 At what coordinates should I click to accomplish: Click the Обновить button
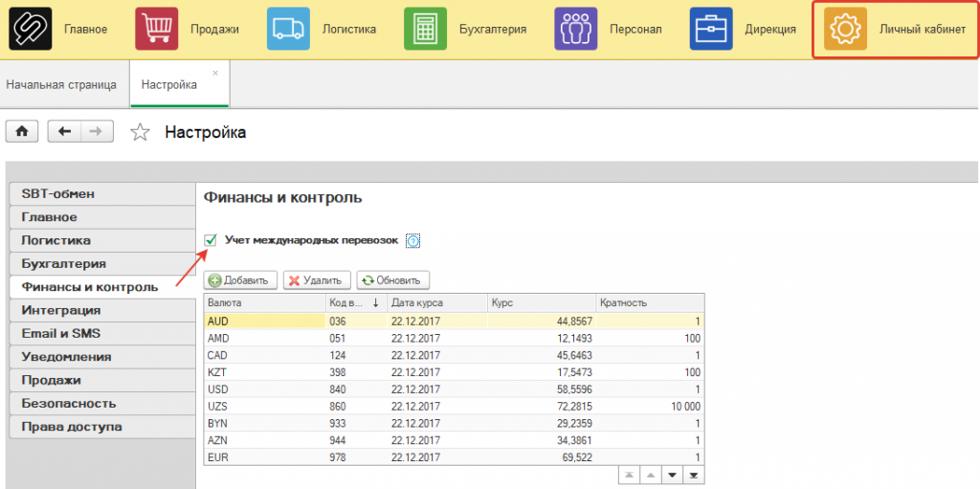pos(393,280)
